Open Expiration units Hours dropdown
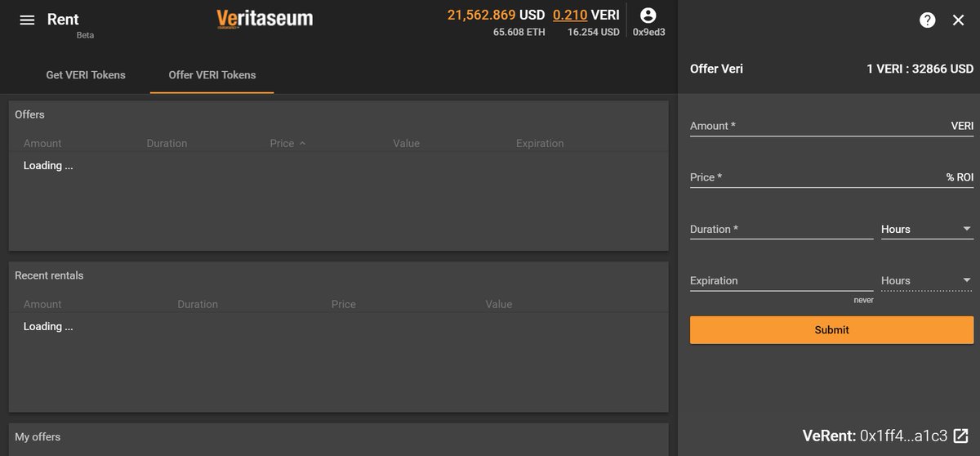The image size is (980, 456). point(927,280)
